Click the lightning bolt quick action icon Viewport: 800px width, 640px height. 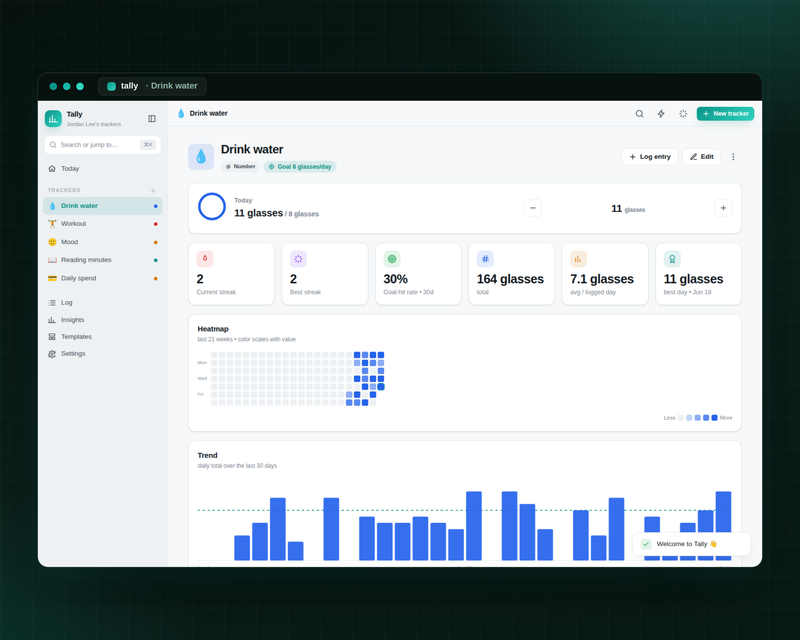coord(661,114)
